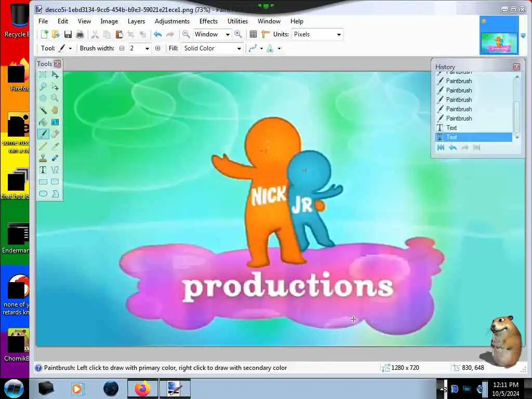Undo with the blue arrow toolbar icon
The height and width of the screenshot is (399, 532).
click(158, 34)
